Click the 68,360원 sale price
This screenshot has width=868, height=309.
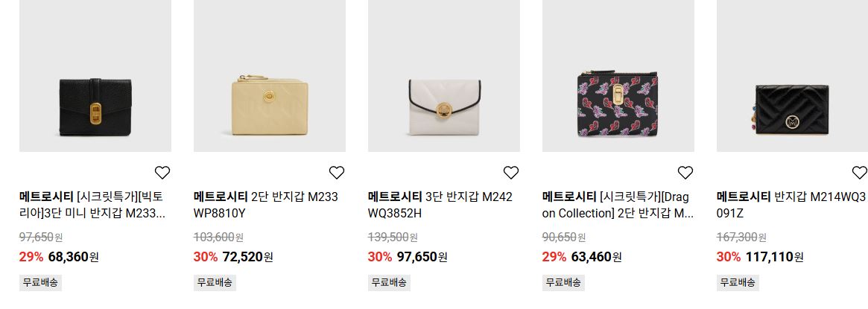[74, 257]
